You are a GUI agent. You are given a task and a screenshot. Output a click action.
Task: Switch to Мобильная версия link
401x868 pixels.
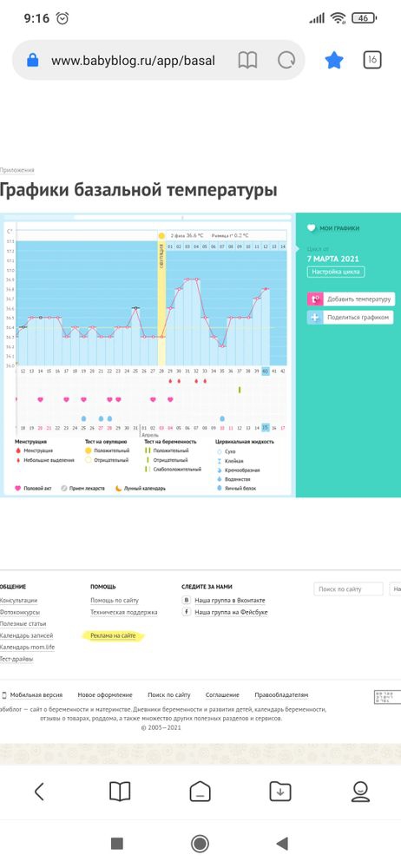(x=36, y=694)
